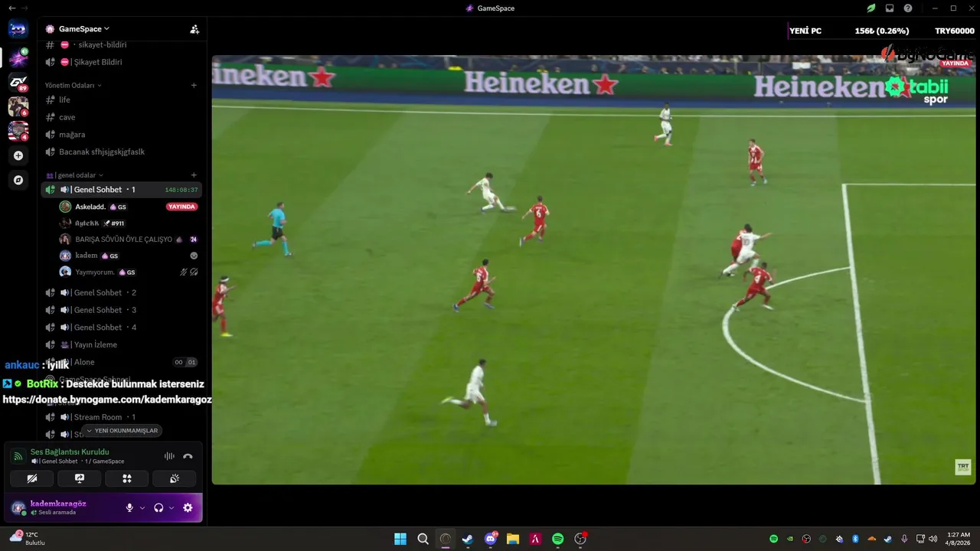Screen dimensions: 980x551
Task: Open the server with badge 89
Action: click(18, 82)
